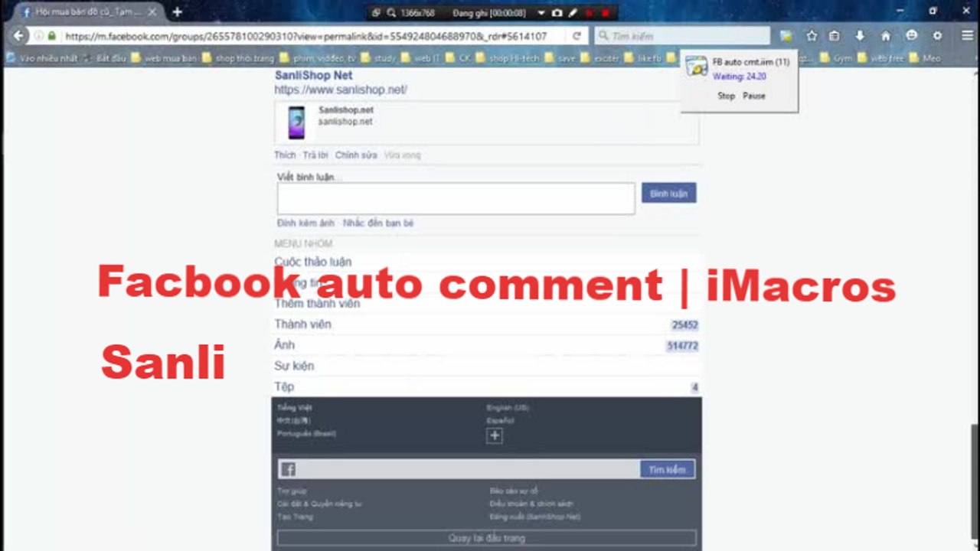Click the Nhắc đến bạn bè link
This screenshot has height=551, width=980.
tap(378, 223)
